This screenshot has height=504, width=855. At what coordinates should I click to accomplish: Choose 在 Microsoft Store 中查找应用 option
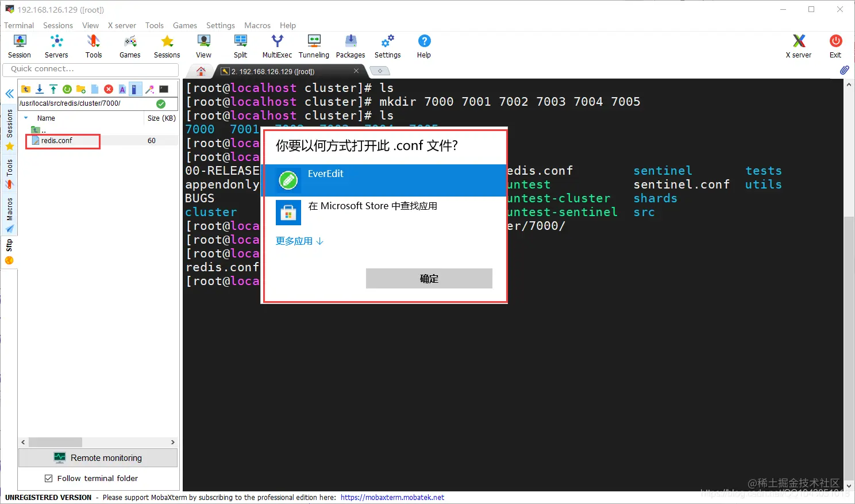(384, 213)
